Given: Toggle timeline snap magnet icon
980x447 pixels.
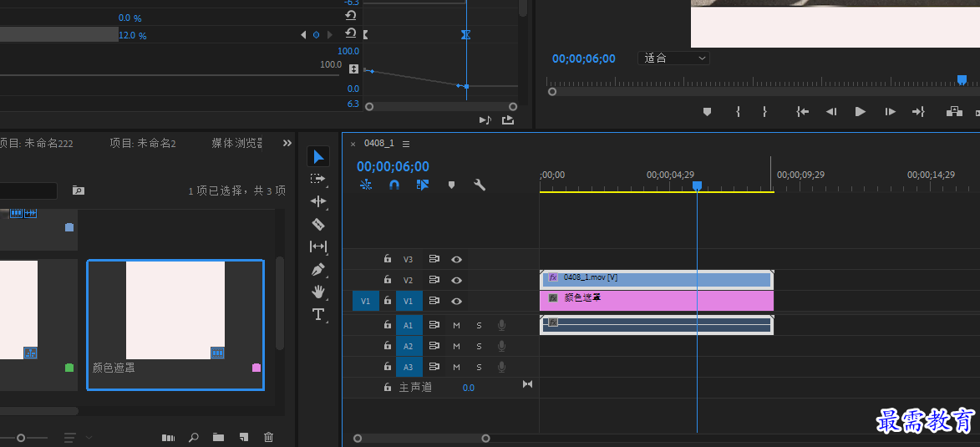Looking at the screenshot, I should 394,185.
